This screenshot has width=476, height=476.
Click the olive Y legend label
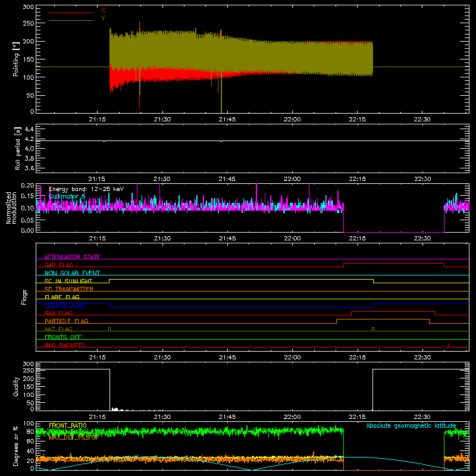103,18
